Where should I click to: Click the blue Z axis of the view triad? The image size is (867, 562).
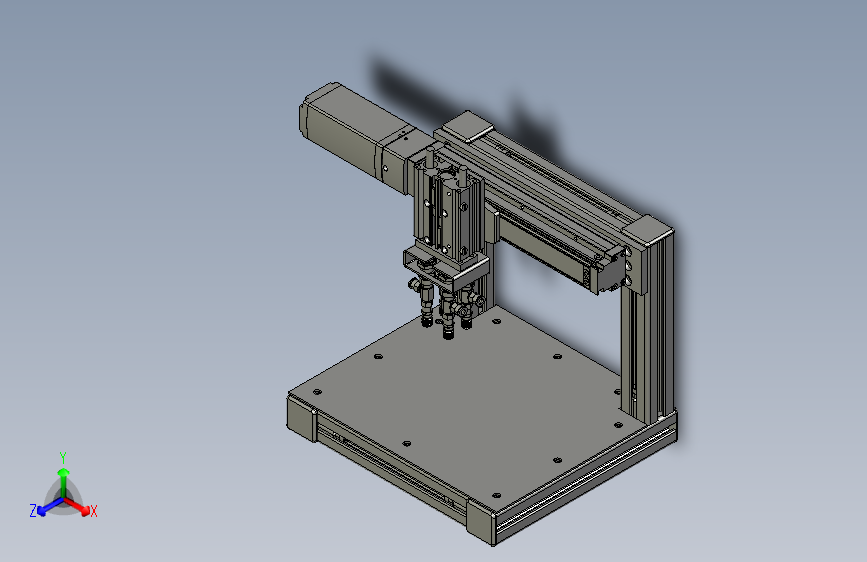coord(48,506)
